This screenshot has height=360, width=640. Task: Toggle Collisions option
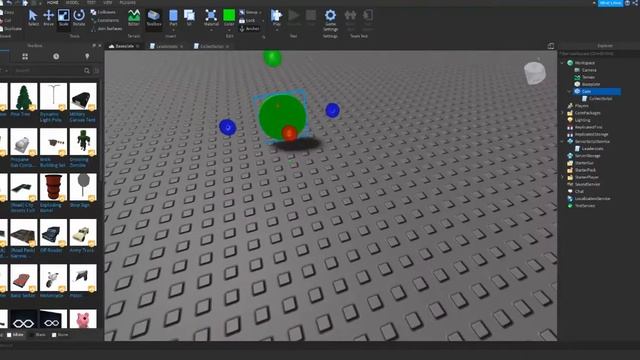tap(103, 12)
